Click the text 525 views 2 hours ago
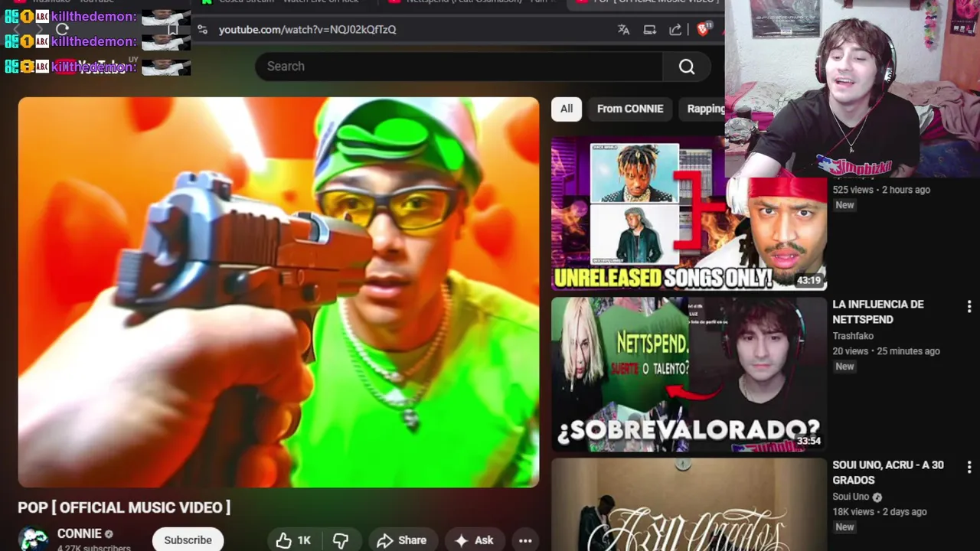The height and width of the screenshot is (551, 980). tap(881, 190)
